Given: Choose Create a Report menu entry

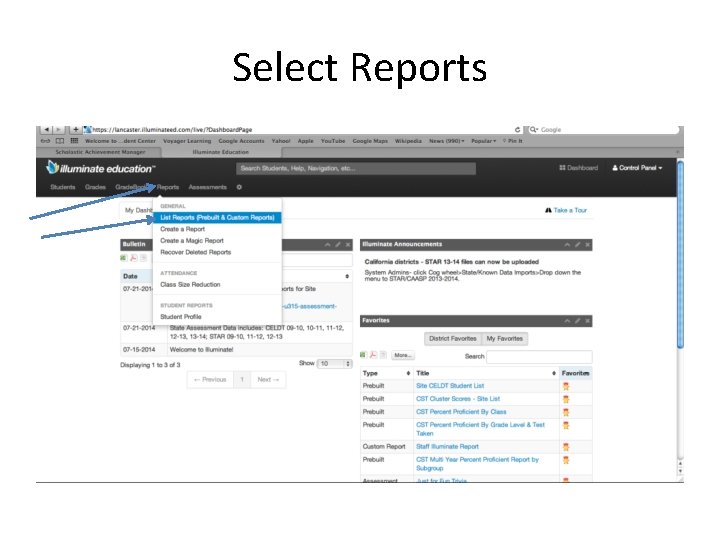Looking at the screenshot, I should coord(182,229).
